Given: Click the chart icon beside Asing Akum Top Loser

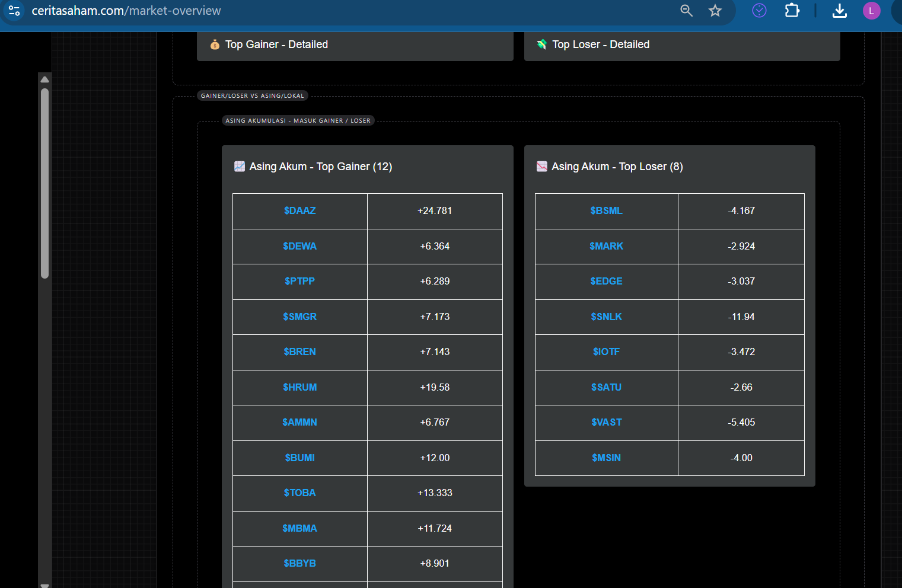Looking at the screenshot, I should point(541,167).
